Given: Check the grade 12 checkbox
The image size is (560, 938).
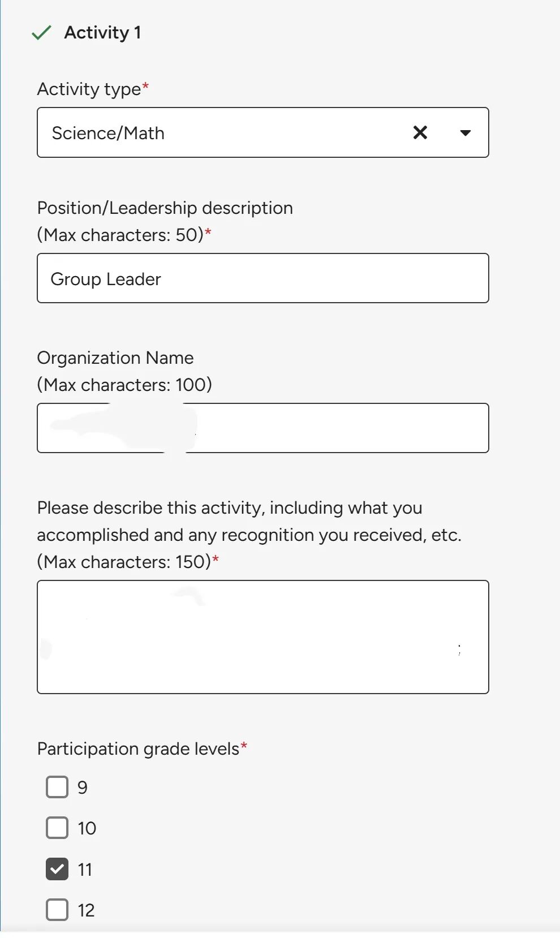Looking at the screenshot, I should click(x=57, y=910).
